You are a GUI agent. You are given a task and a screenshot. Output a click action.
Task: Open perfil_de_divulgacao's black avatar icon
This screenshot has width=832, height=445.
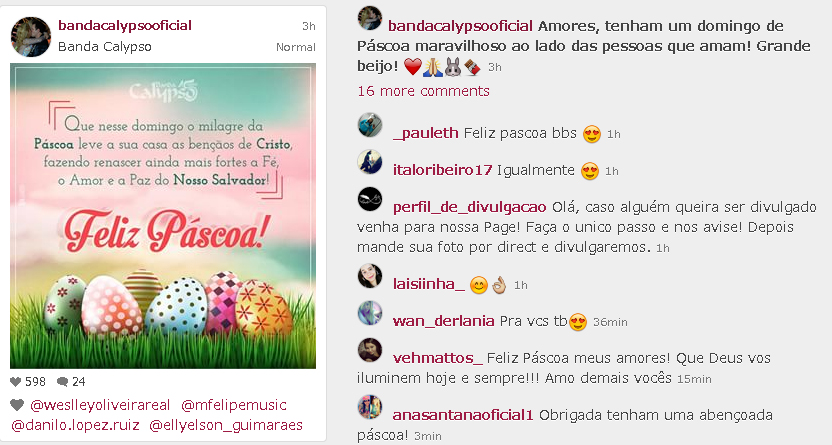[370, 199]
